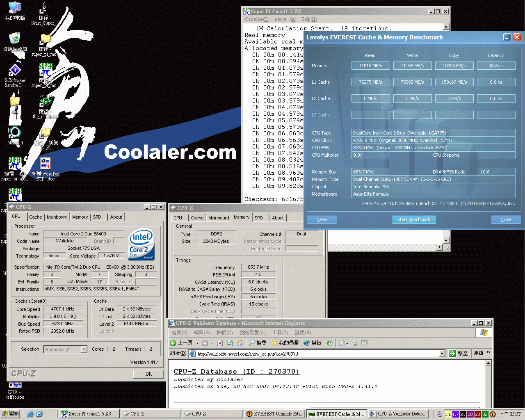Click the Outlook Express quick launch icon
This screenshot has width=525, height=420.
tap(39, 414)
